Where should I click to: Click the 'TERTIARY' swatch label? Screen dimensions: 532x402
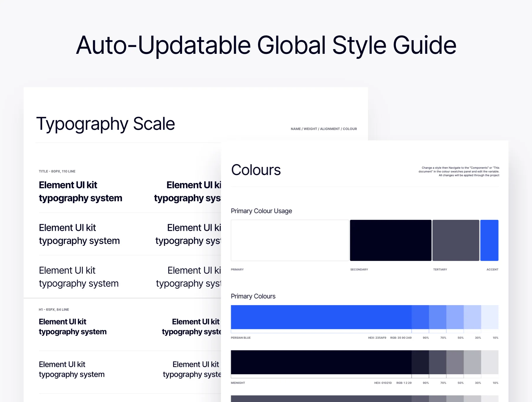(x=440, y=270)
